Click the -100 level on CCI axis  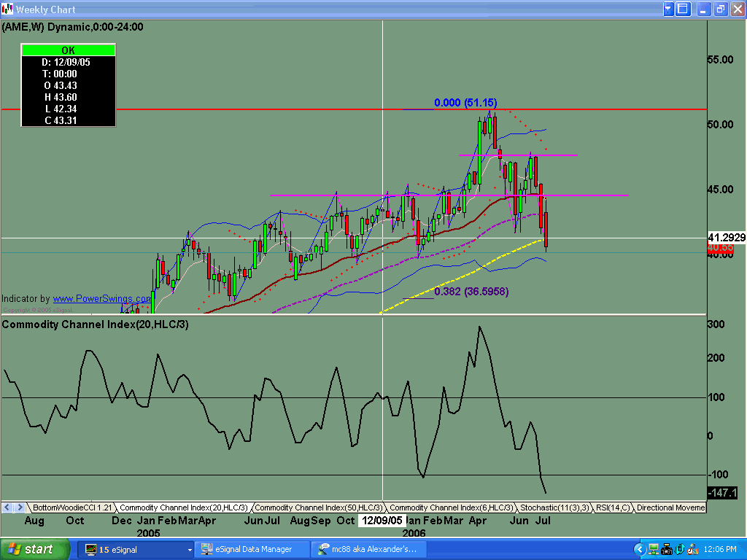[x=718, y=474]
